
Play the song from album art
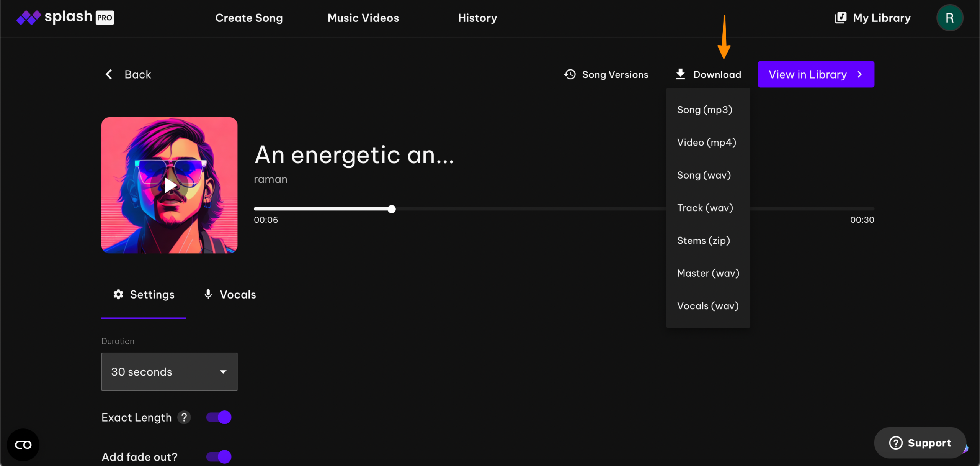pyautogui.click(x=170, y=185)
